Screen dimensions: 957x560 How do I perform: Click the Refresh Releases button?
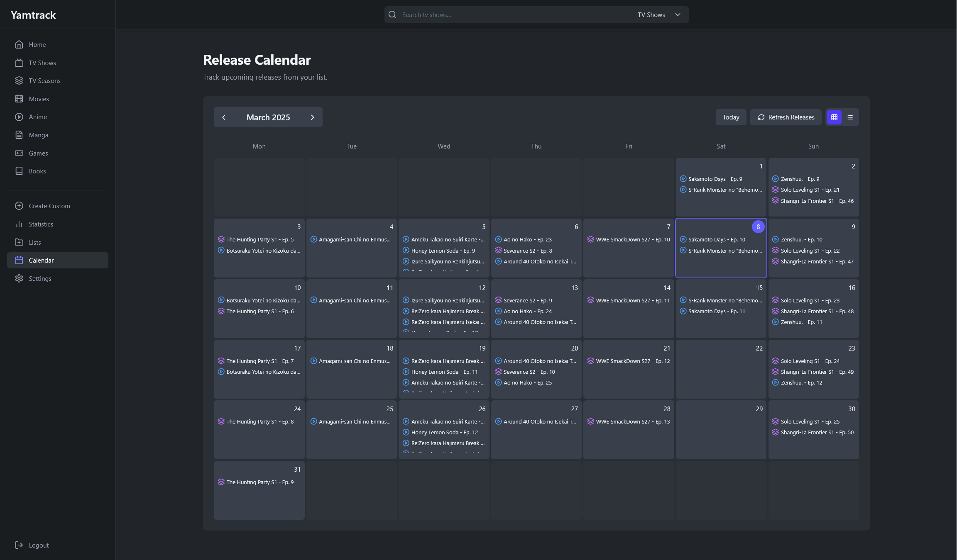[x=786, y=117]
